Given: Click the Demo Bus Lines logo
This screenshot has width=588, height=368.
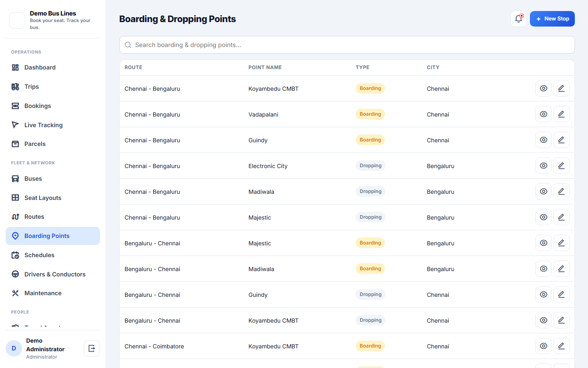Looking at the screenshot, I should click(x=17, y=20).
